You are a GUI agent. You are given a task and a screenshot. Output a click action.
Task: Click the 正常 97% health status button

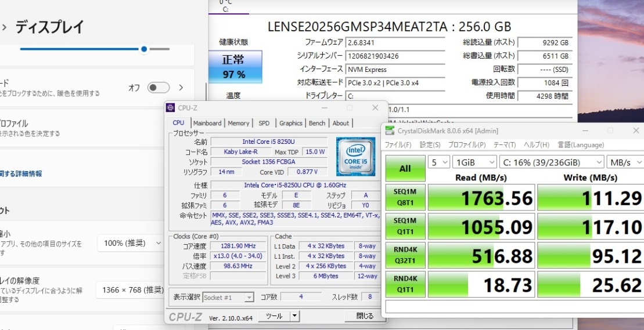(235, 67)
